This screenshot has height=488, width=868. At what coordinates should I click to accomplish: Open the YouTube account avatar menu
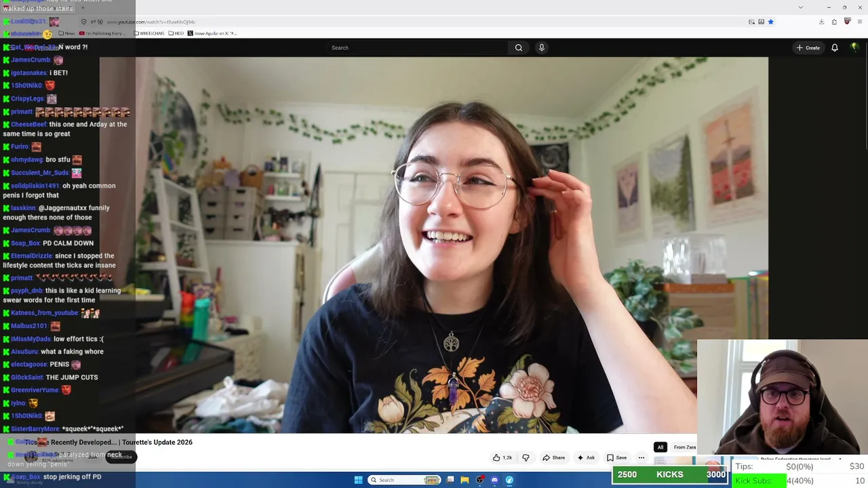click(854, 47)
